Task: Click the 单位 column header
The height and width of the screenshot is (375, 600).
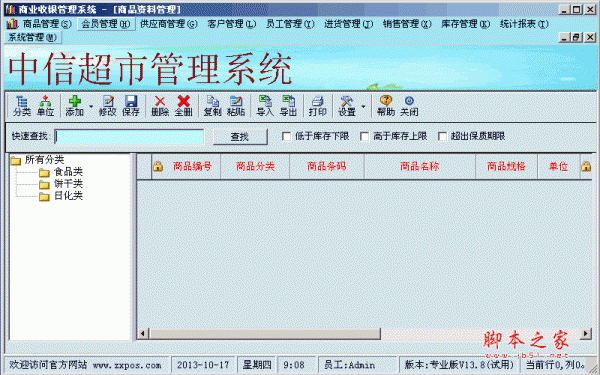Action: point(558,166)
